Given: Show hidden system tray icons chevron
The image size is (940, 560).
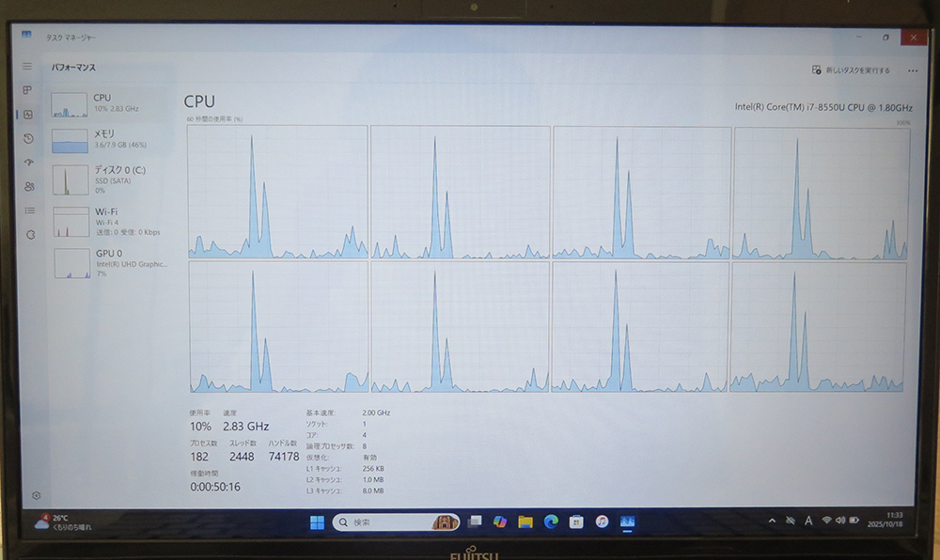Looking at the screenshot, I should coord(772,521).
